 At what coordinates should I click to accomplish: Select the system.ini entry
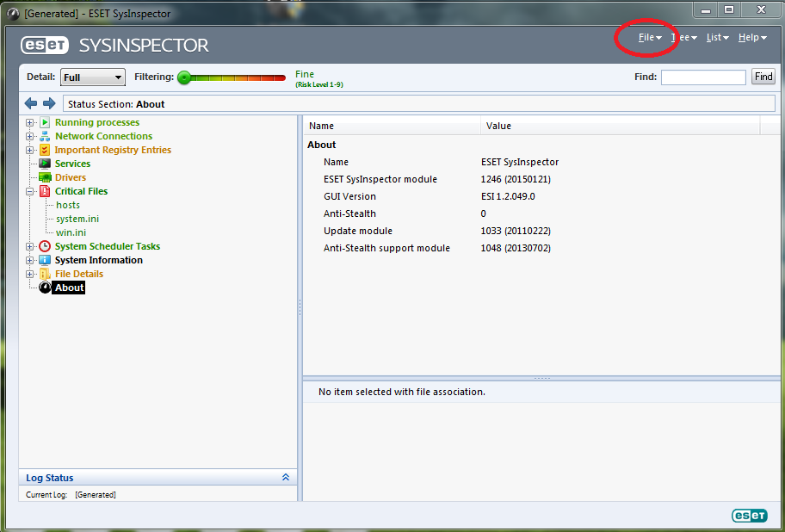[x=77, y=219]
